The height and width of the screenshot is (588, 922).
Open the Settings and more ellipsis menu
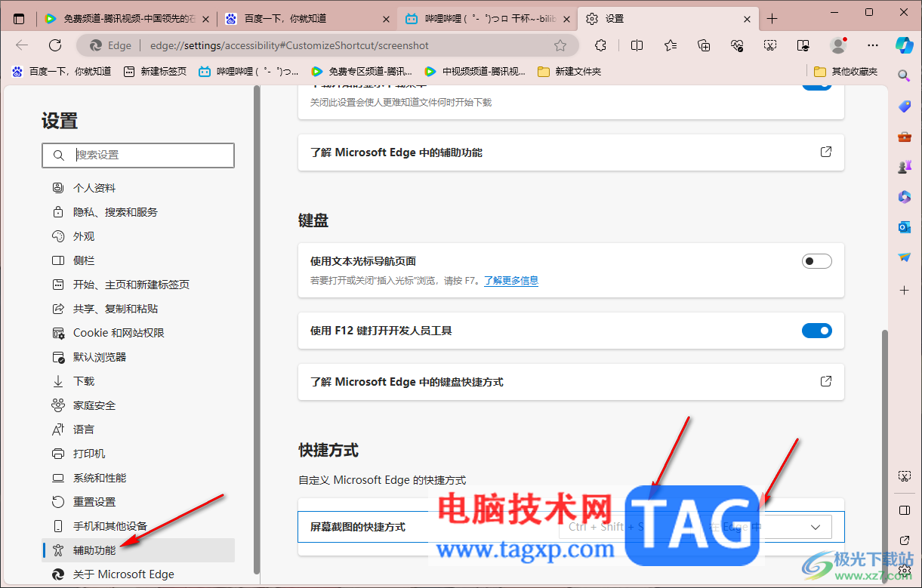[873, 45]
